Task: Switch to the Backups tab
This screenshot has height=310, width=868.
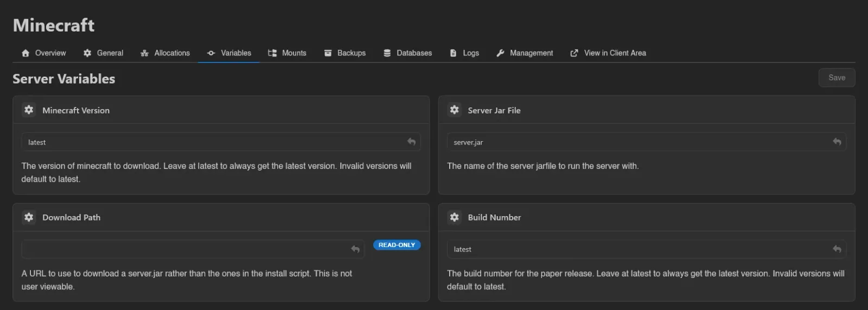Action: (344, 53)
